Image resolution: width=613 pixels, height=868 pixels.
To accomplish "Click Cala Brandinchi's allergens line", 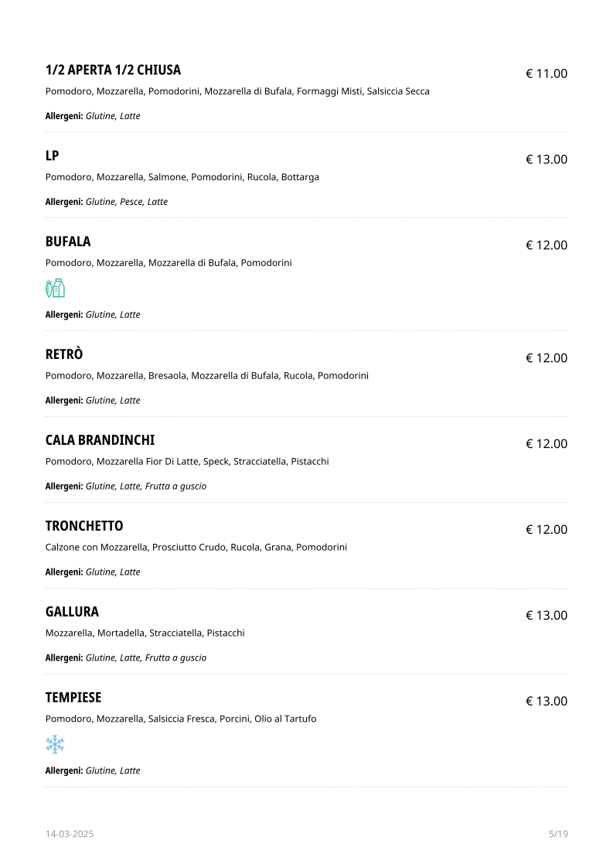I will coord(126,487).
